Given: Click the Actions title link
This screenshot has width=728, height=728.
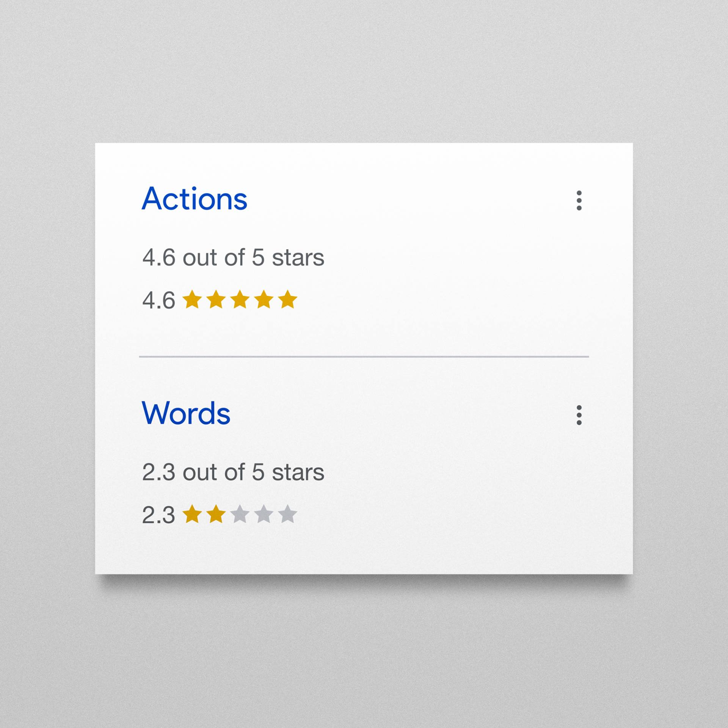Looking at the screenshot, I should point(194,199).
